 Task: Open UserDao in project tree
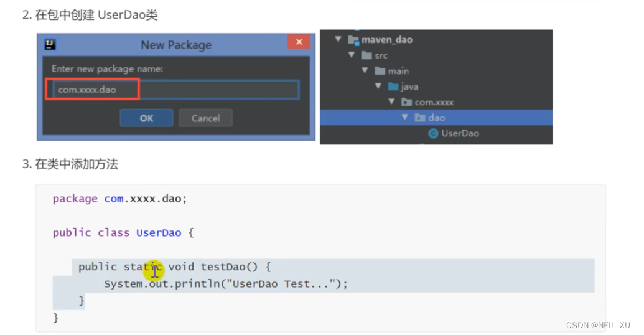coord(460,133)
